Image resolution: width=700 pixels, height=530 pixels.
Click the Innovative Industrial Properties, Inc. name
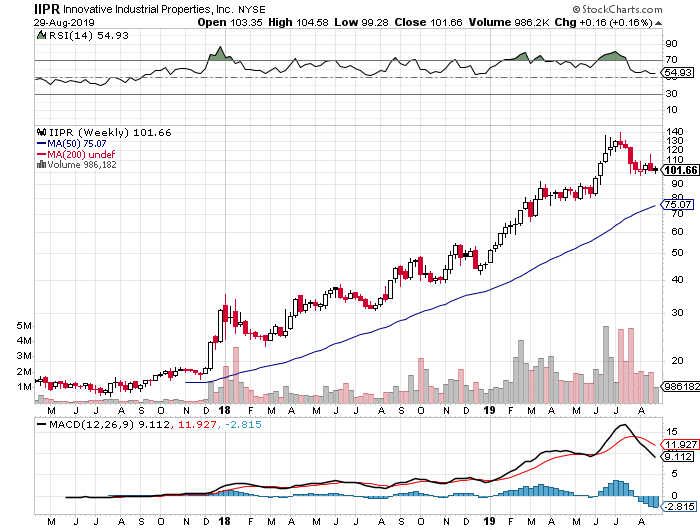coord(149,9)
